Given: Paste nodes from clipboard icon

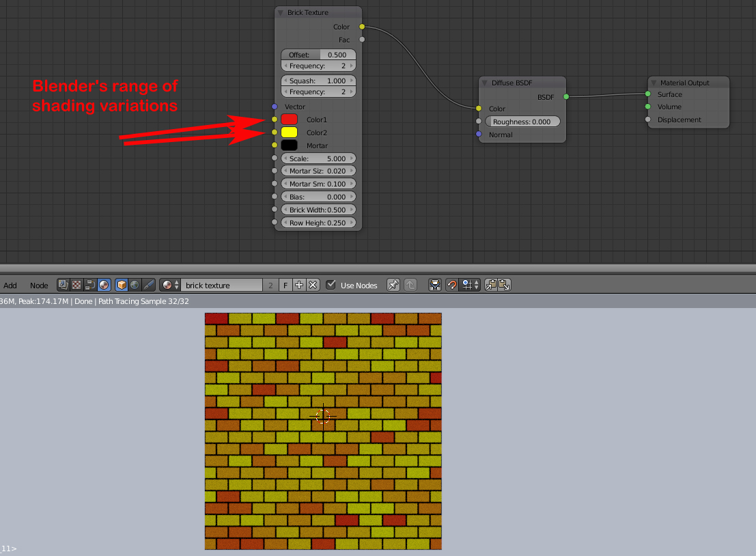Looking at the screenshot, I should [504, 285].
